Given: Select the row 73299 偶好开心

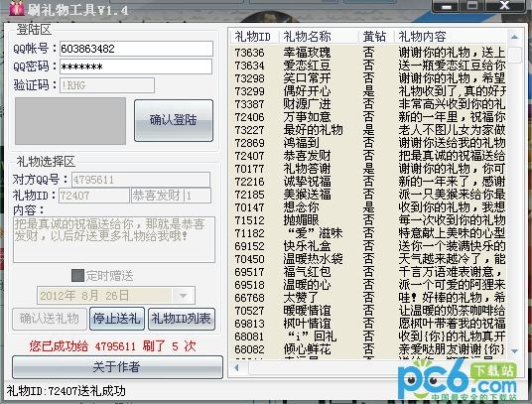Looking at the screenshot, I should click(x=368, y=91).
